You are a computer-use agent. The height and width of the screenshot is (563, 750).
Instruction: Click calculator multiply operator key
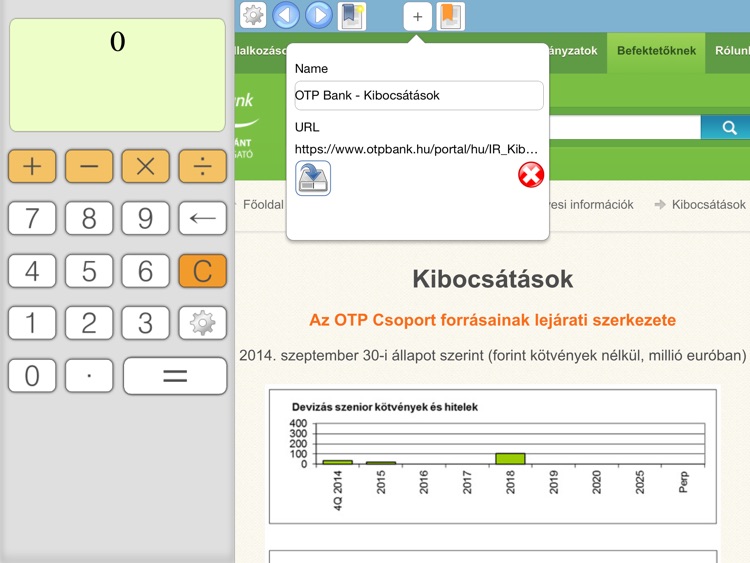145,166
